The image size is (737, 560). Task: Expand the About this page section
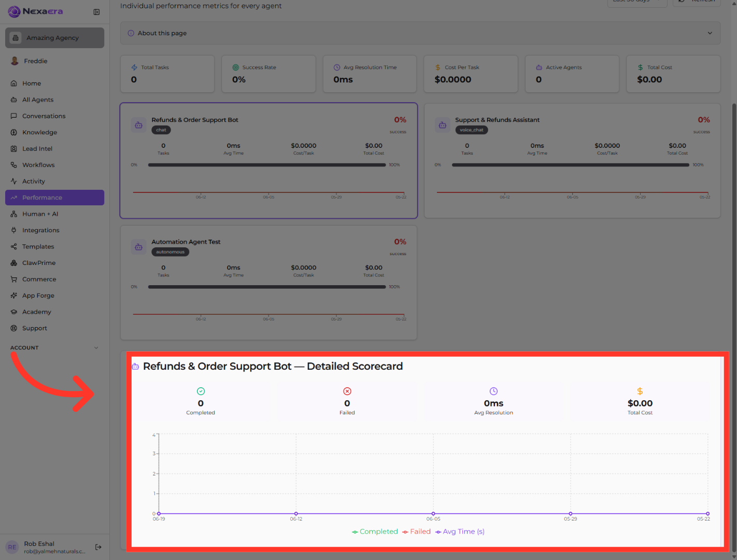pyautogui.click(x=420, y=33)
